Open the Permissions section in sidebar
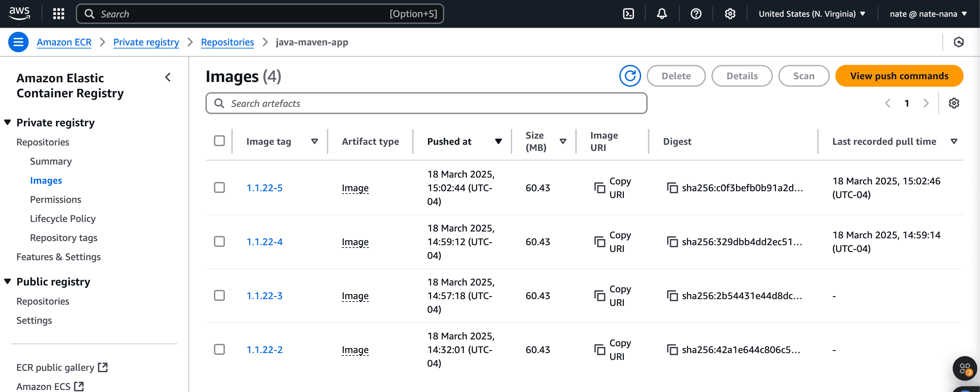 56,199
